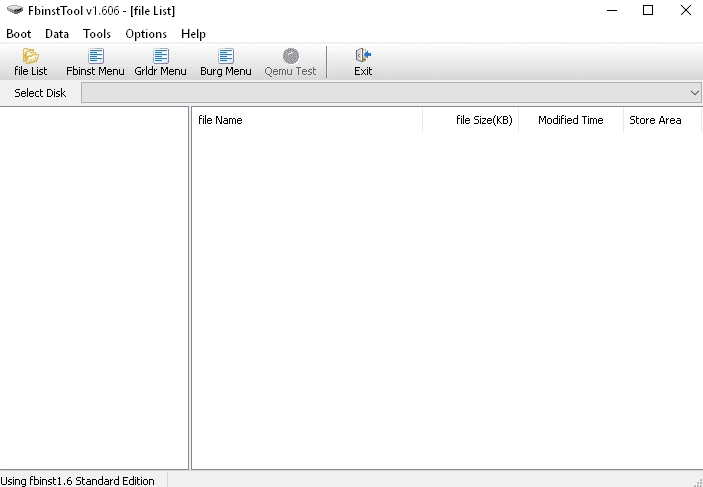The image size is (703, 487).
Task: Open the Tools menu
Action: click(97, 34)
